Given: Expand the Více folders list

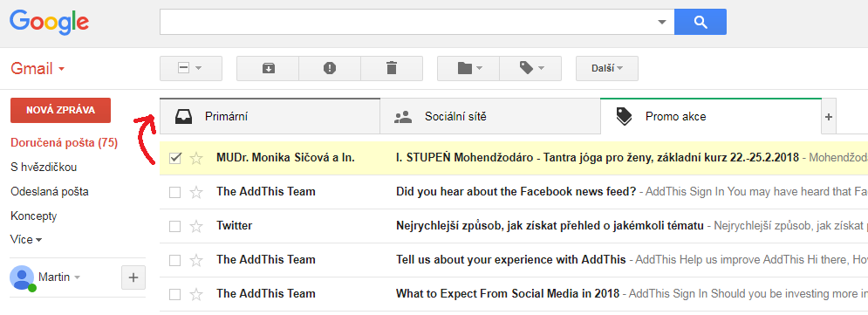Looking at the screenshot, I should [26, 240].
